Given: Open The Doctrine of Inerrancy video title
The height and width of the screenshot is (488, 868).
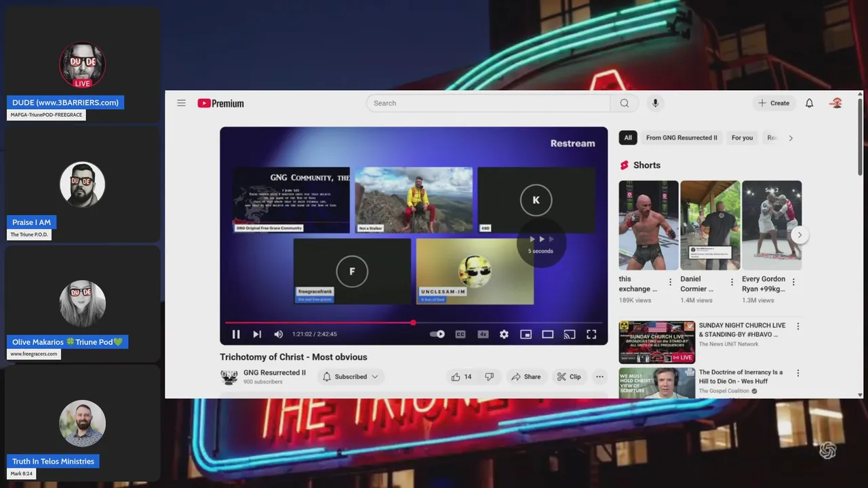Looking at the screenshot, I should 741,377.
